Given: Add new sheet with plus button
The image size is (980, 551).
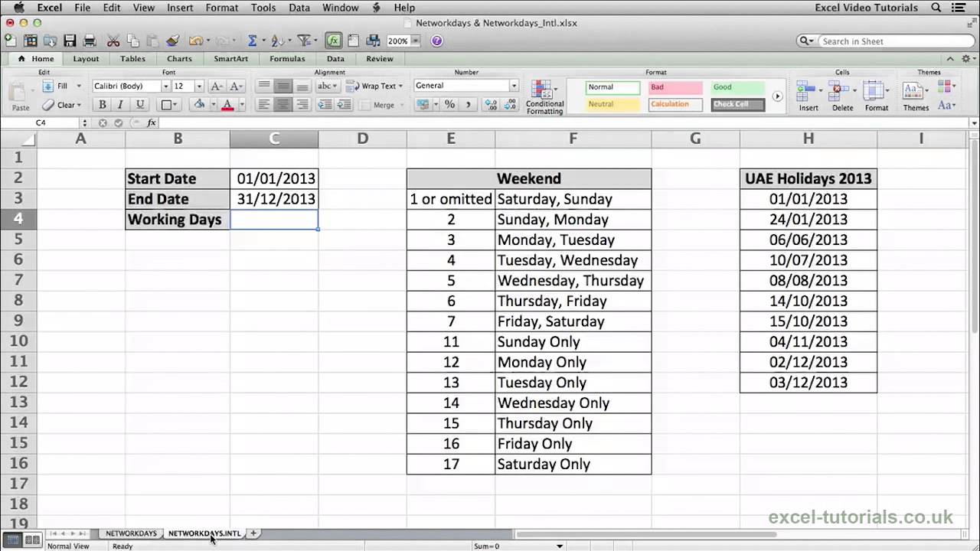Looking at the screenshot, I should (253, 533).
